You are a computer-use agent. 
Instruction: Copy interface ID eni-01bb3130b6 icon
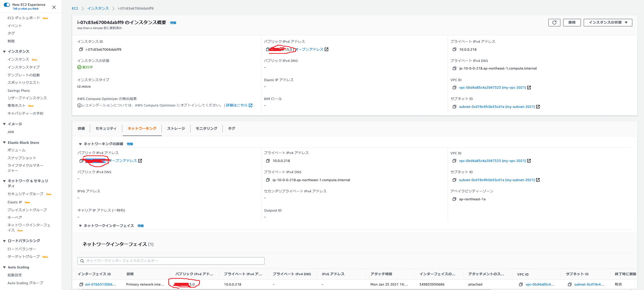click(81, 285)
